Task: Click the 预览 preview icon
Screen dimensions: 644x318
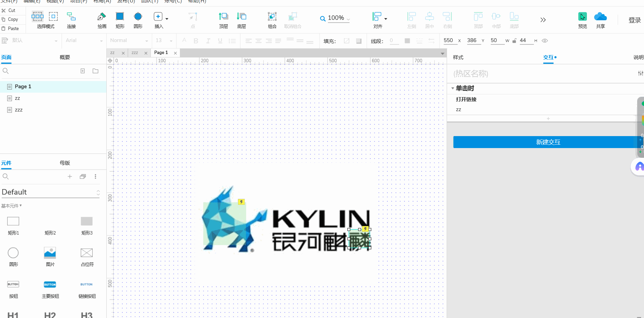Action: tap(582, 16)
